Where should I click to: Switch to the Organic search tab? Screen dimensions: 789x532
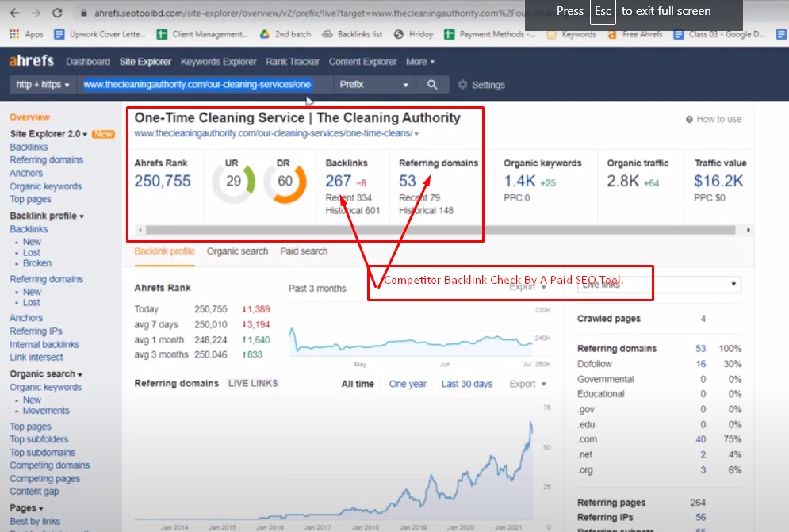pyautogui.click(x=237, y=251)
